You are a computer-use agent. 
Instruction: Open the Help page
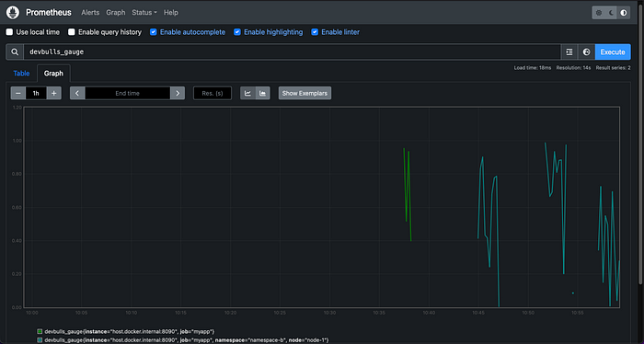point(171,13)
